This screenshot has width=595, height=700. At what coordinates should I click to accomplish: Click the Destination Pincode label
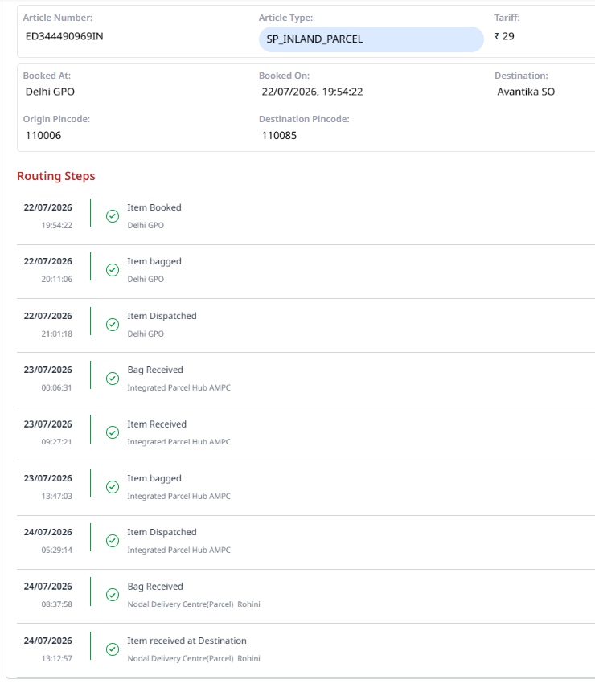(x=304, y=119)
